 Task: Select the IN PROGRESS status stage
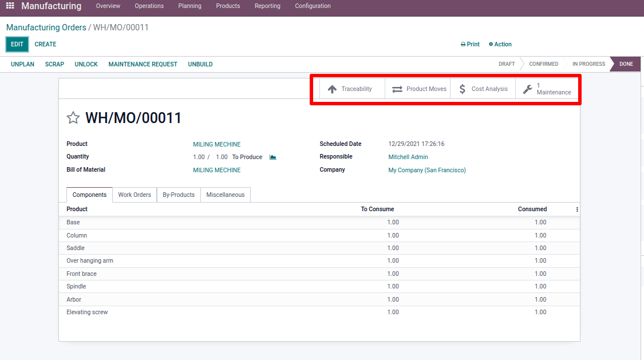coord(588,64)
